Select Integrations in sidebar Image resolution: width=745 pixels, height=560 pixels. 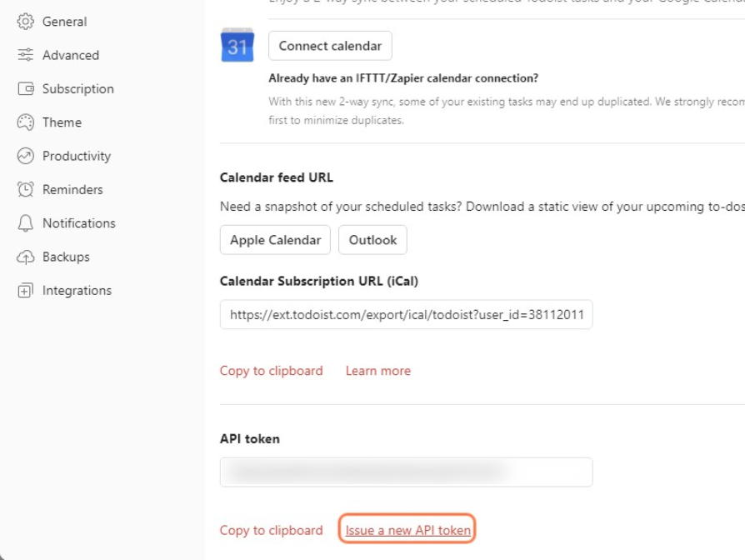[77, 290]
